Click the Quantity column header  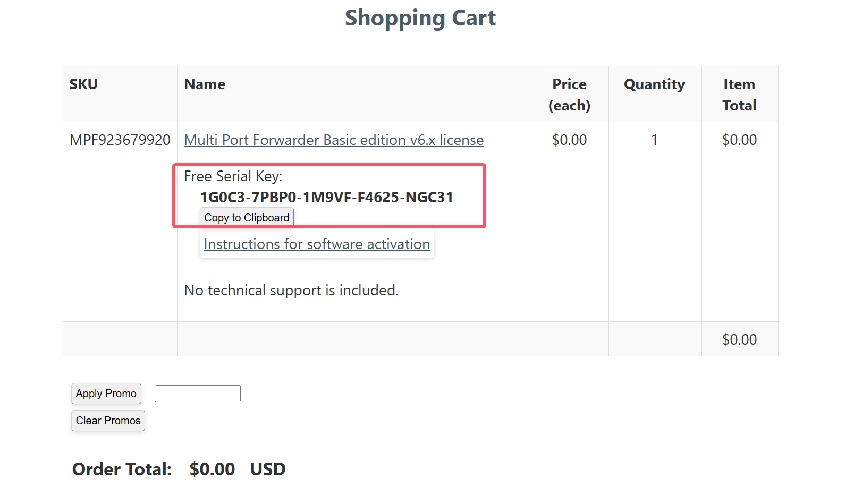(654, 84)
